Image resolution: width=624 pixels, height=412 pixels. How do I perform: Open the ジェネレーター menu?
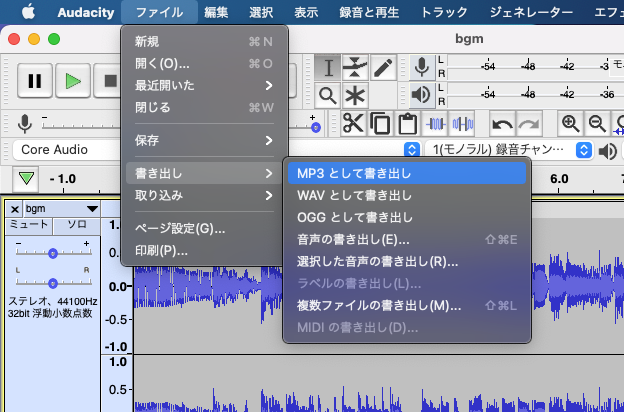pos(531,12)
